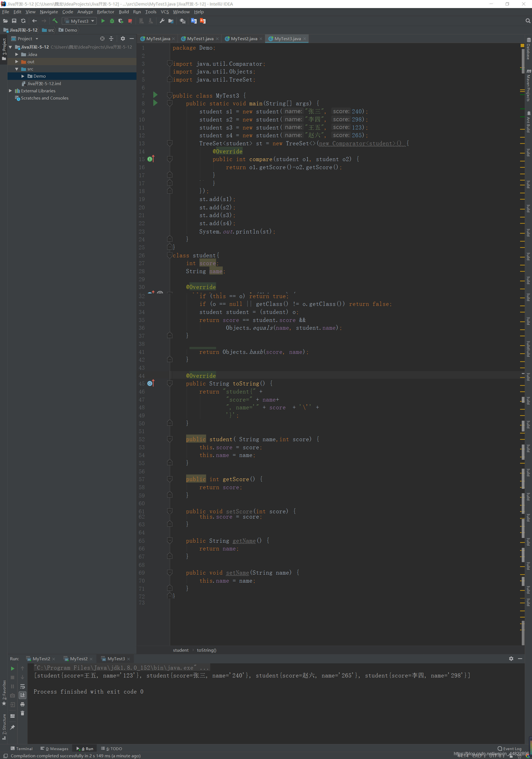
Task: Collapse the Jiva开发-5-12 project root node
Action: (x=11, y=47)
